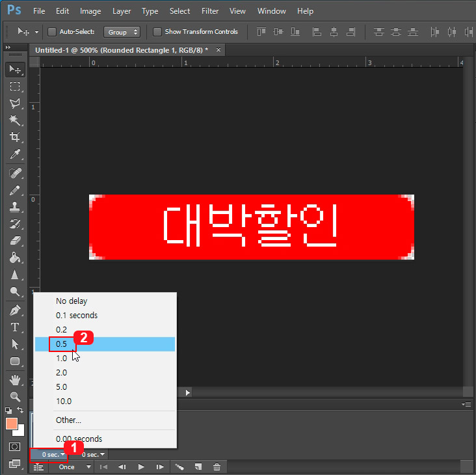Select the Clone Stamp tool
The width and height of the screenshot is (476, 475).
pos(15,207)
